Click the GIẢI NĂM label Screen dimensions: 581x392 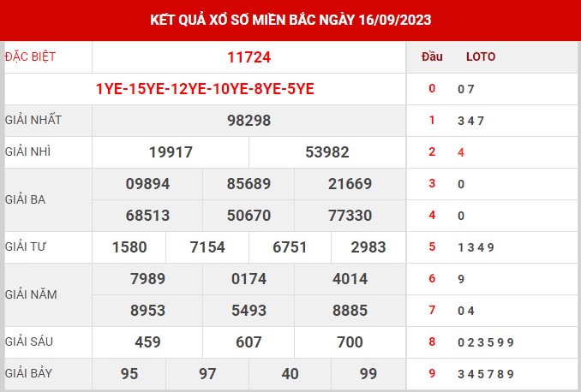31,294
